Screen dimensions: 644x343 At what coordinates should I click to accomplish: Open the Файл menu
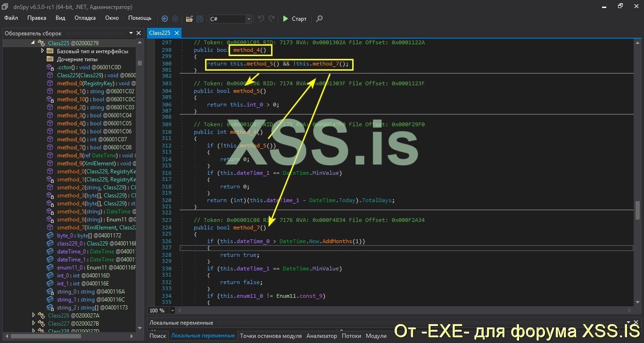(x=11, y=18)
